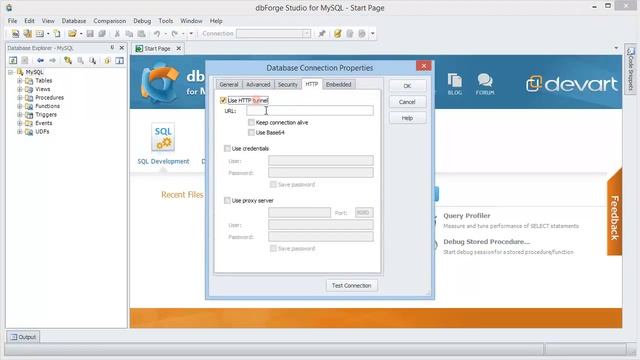Expand the UDFs node in Database Explorer

[x=19, y=132]
